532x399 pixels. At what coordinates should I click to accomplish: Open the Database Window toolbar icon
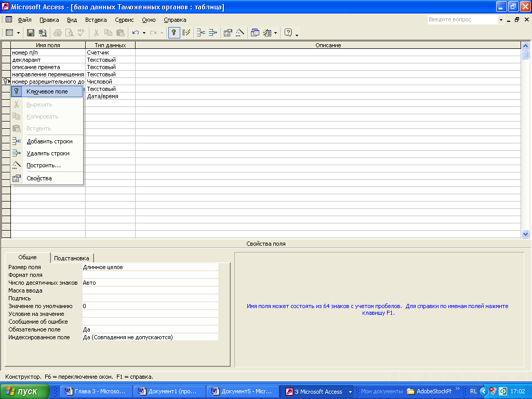[x=255, y=33]
